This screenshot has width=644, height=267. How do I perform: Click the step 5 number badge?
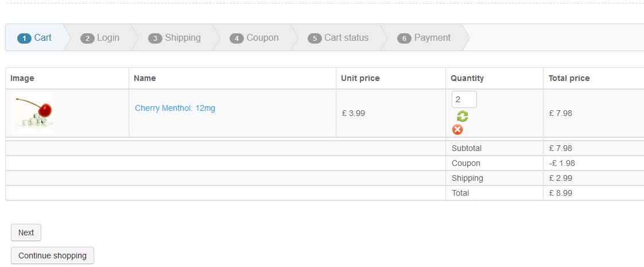[x=315, y=38]
